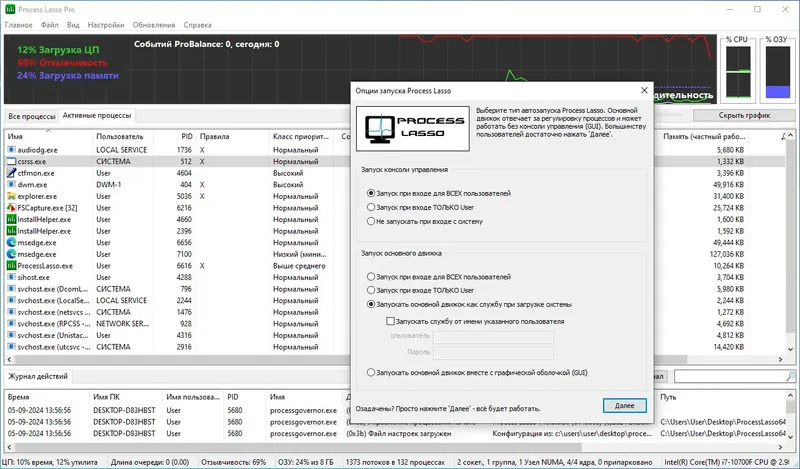Click the sihost.exe process icon

pyautogui.click(x=11, y=278)
